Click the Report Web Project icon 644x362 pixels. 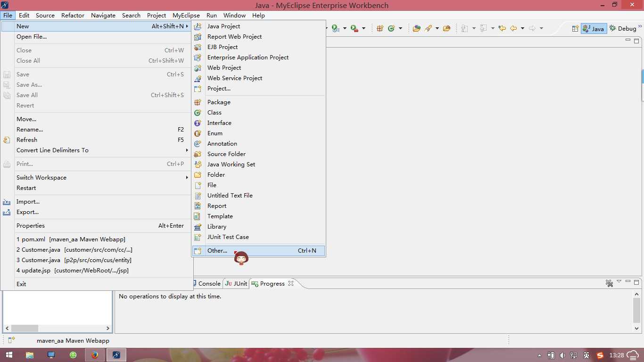point(198,37)
